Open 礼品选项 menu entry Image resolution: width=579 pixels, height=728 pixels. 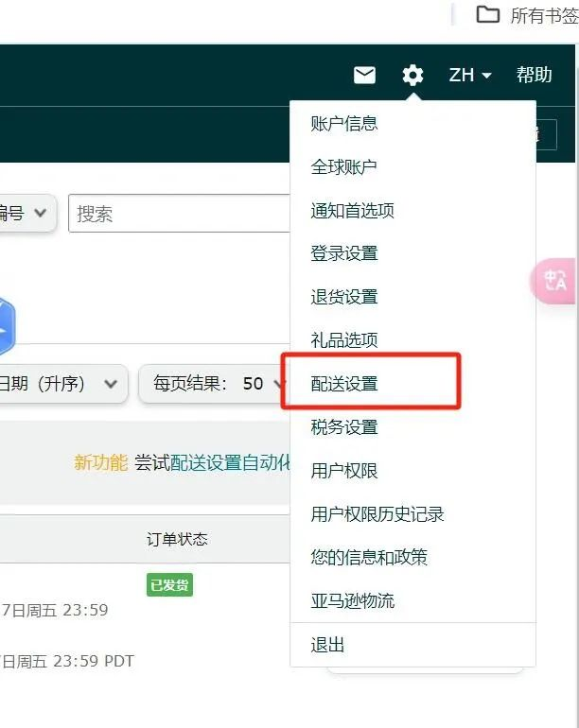pos(343,339)
